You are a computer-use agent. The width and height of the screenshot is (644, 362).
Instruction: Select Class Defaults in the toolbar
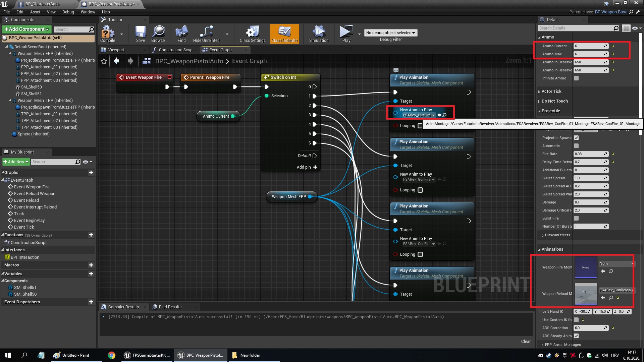284,34
